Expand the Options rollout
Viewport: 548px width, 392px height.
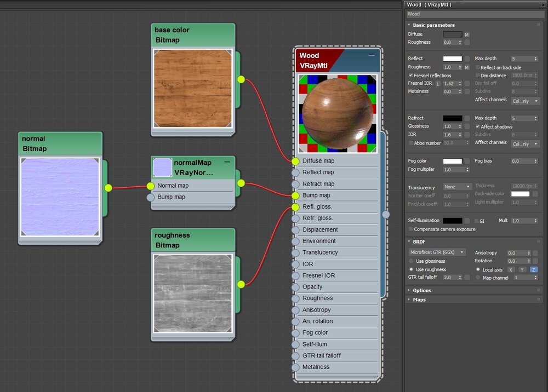tap(422, 291)
